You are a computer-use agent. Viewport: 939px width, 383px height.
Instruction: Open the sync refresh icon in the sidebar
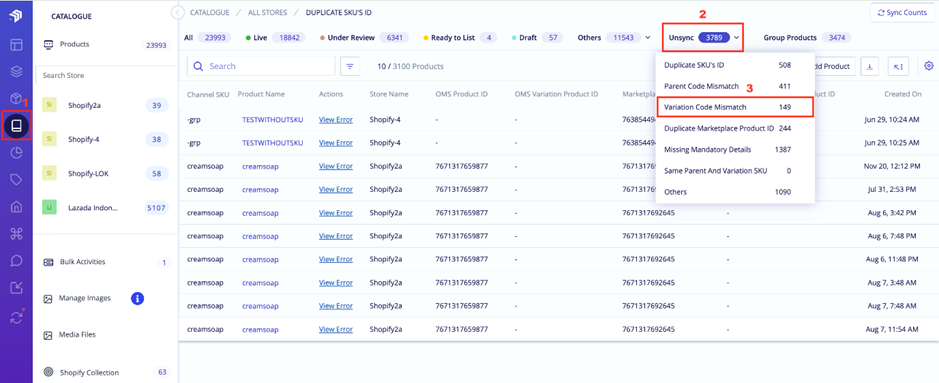16,317
